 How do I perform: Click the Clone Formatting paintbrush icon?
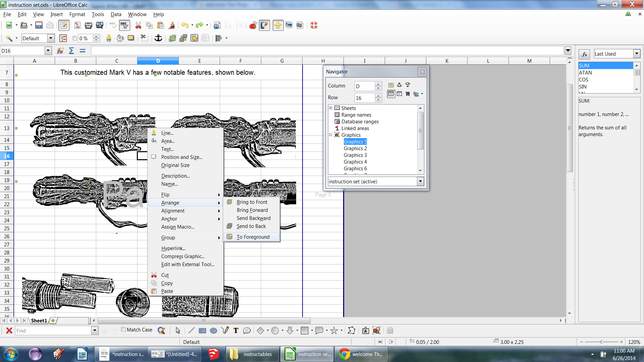click(172, 25)
